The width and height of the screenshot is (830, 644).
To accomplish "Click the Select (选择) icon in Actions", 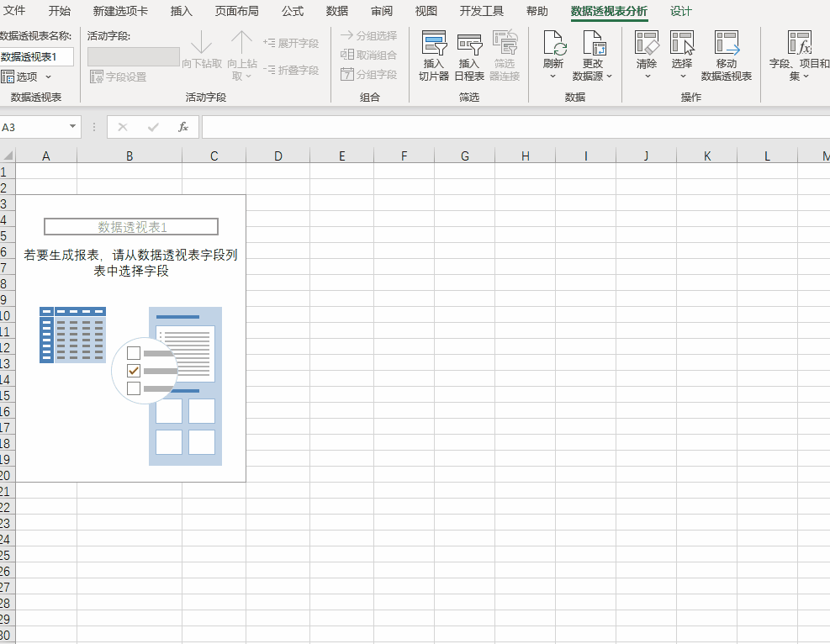I will (682, 42).
